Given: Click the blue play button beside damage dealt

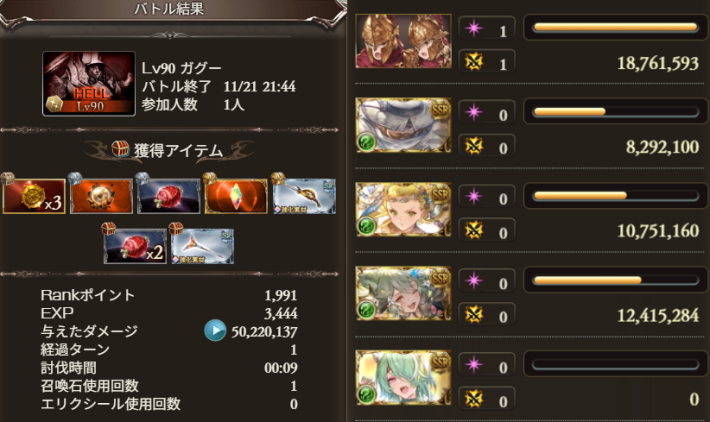Looking at the screenshot, I should coord(215,330).
